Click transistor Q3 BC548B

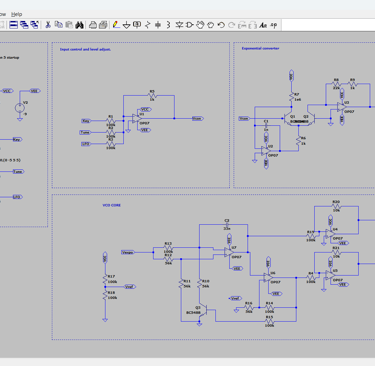pyautogui.click(x=203, y=311)
